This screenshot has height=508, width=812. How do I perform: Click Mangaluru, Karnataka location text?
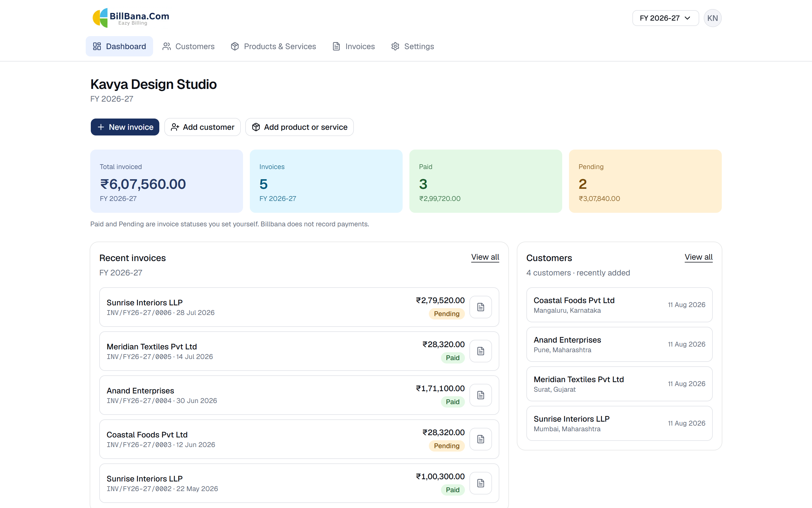click(567, 310)
